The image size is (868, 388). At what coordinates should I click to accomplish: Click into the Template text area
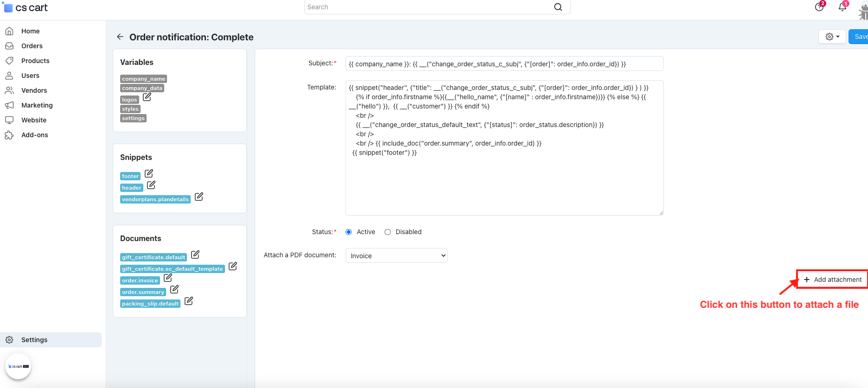click(504, 148)
